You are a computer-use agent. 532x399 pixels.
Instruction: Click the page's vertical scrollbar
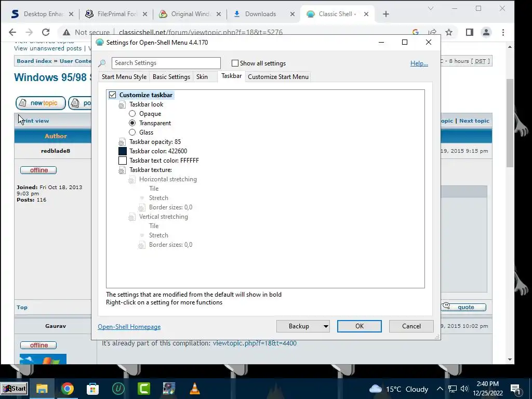[510, 122]
